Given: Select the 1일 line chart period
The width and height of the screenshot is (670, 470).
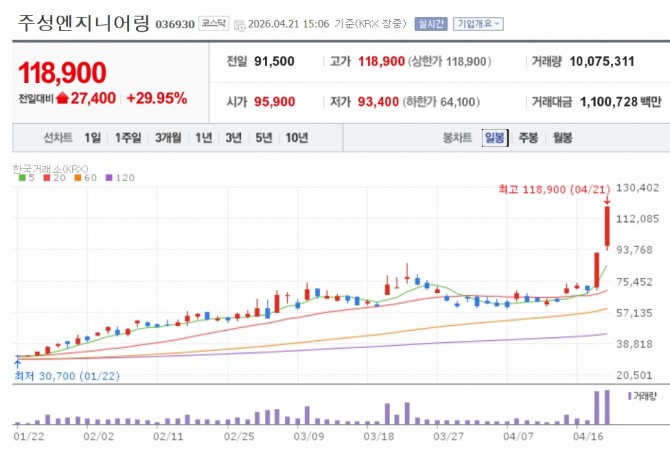Looking at the screenshot, I should tap(93, 138).
